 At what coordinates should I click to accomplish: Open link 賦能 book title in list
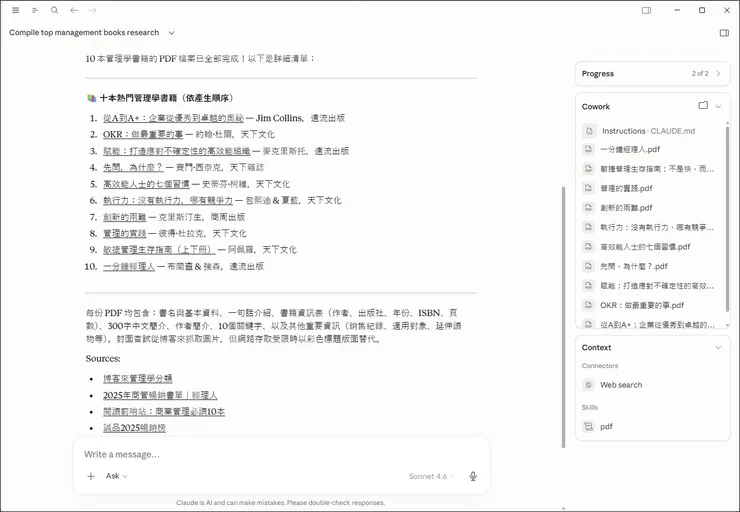tap(177, 151)
